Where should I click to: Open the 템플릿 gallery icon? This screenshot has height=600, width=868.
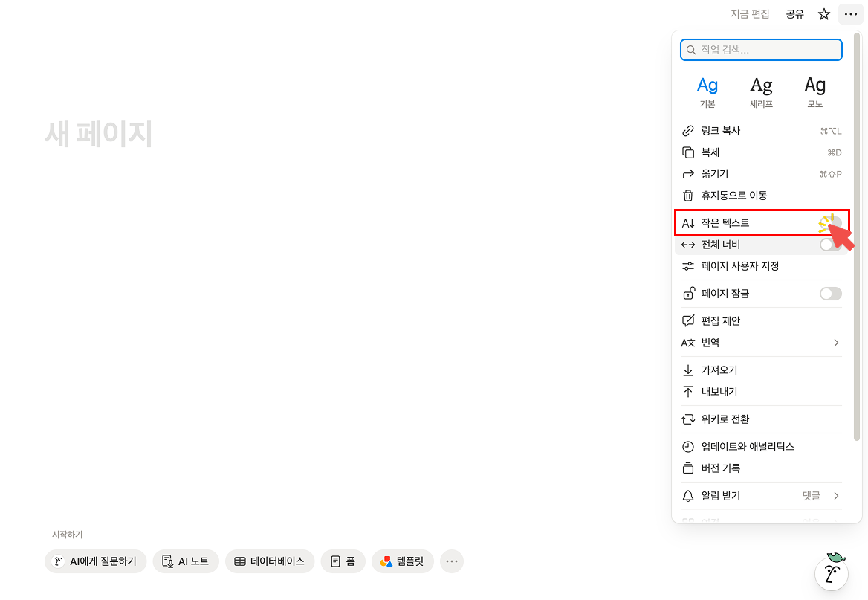coord(386,561)
